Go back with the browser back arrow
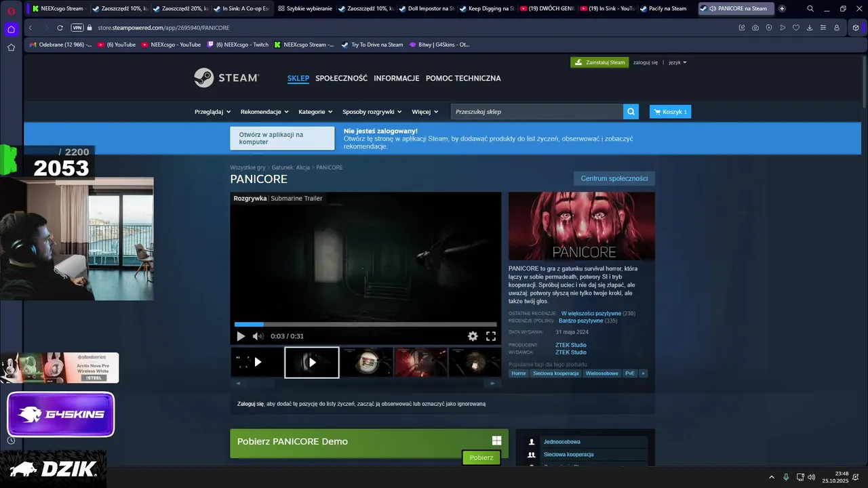This screenshot has height=488, width=868. pos(31,28)
